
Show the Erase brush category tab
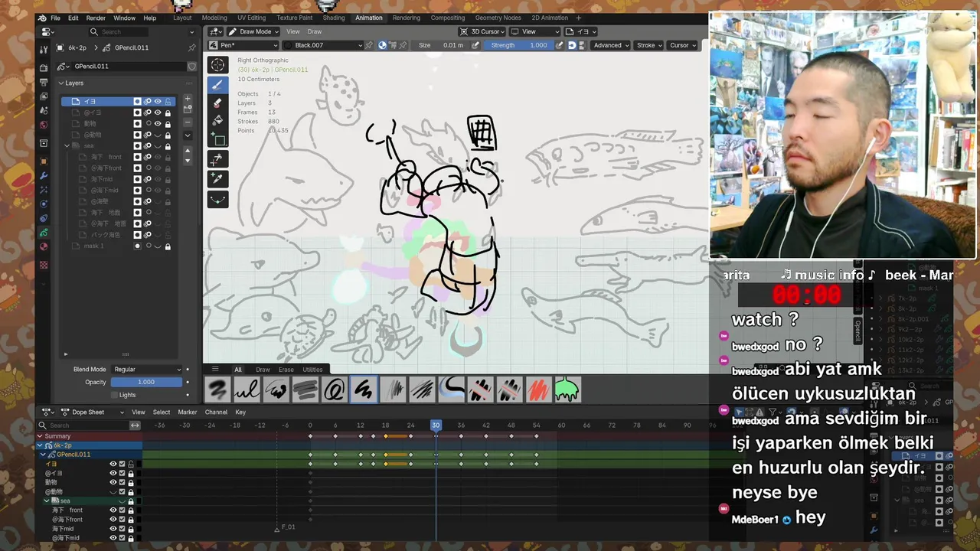286,370
